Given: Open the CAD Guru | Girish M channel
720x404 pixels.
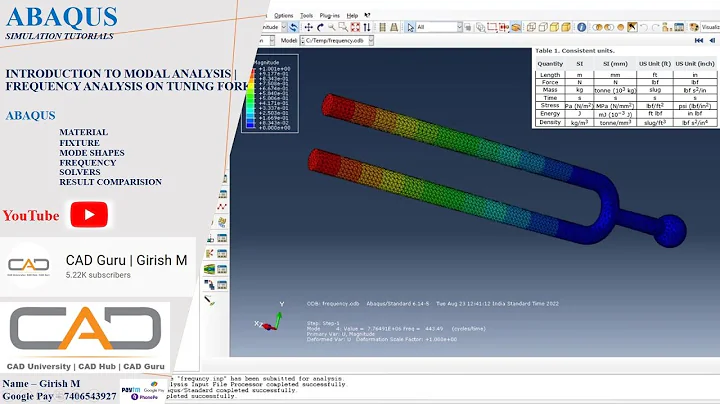Looking at the screenshot, I should (x=126, y=260).
